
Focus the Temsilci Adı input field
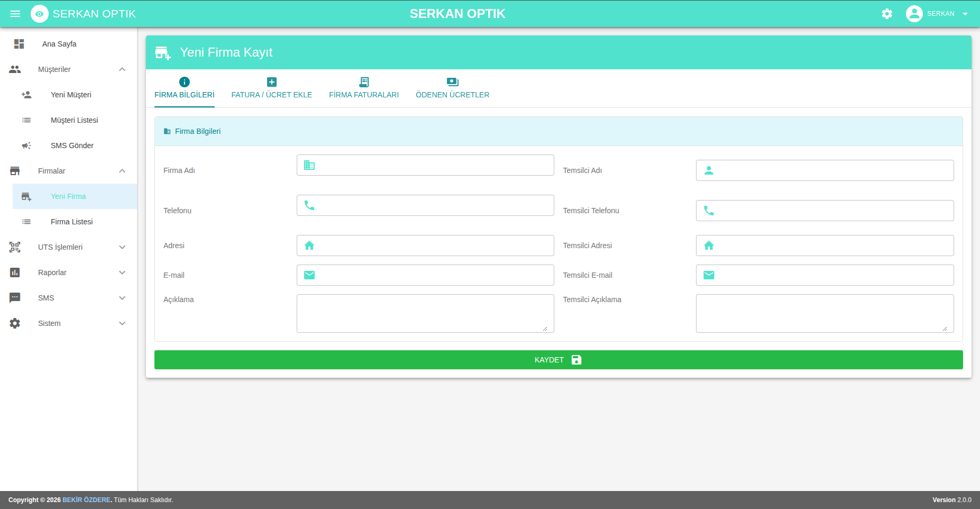coord(825,170)
